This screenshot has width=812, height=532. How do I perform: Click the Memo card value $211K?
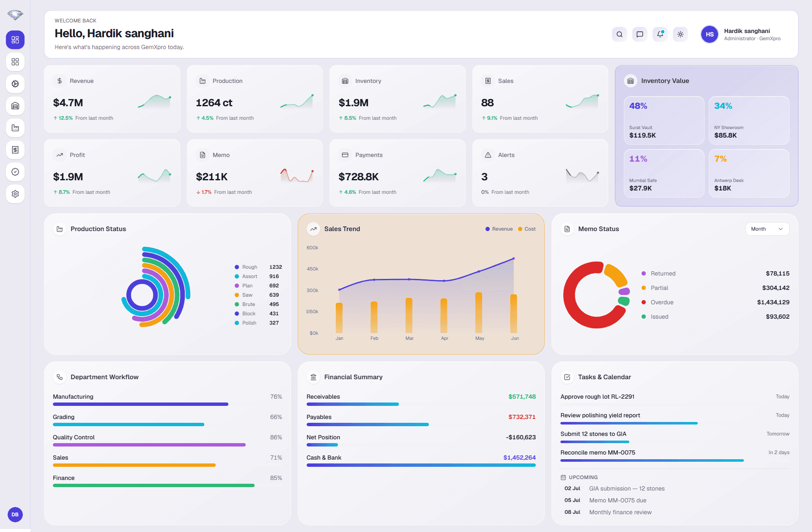[211, 177]
